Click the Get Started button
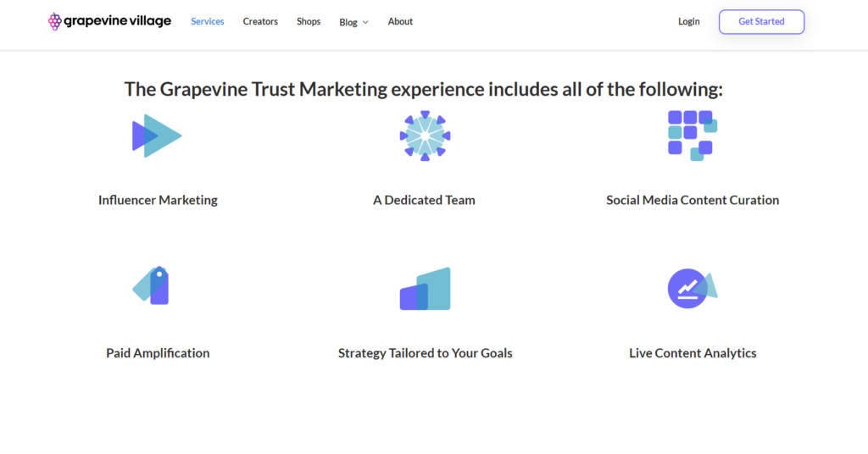The image size is (868, 454). click(x=762, y=21)
